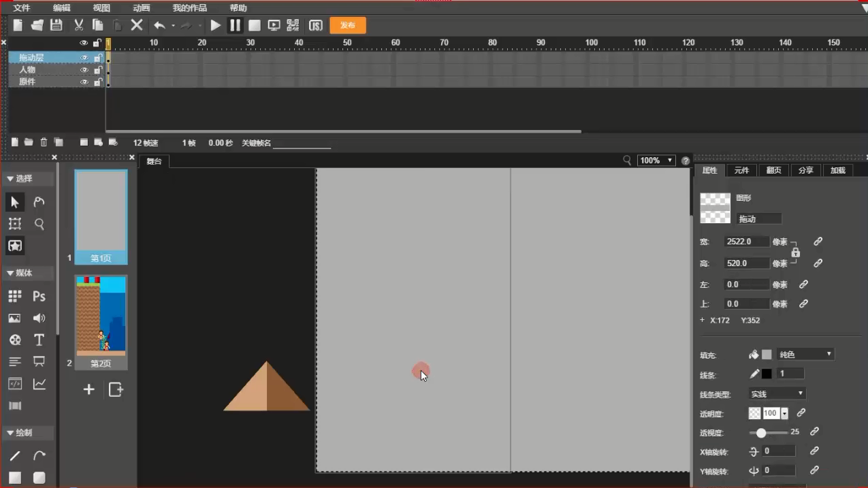This screenshot has height=488, width=868.
Task: Click the black line color swatch
Action: click(x=767, y=374)
